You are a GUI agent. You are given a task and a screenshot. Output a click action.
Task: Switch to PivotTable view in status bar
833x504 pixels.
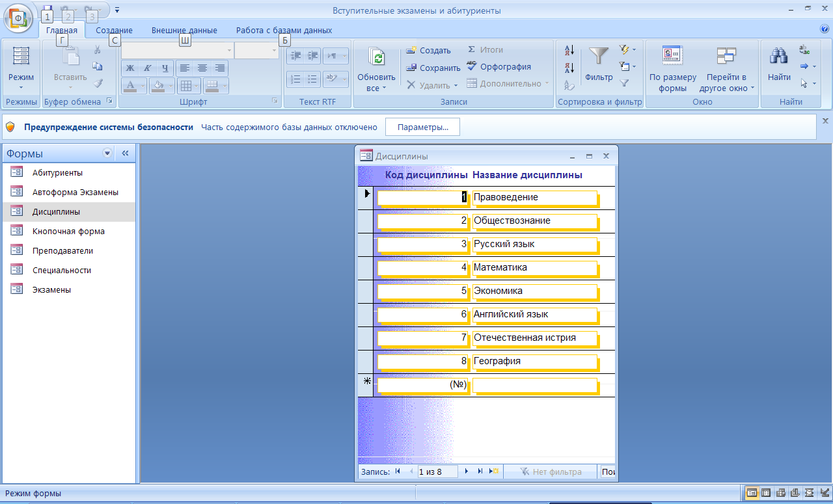tap(780, 493)
